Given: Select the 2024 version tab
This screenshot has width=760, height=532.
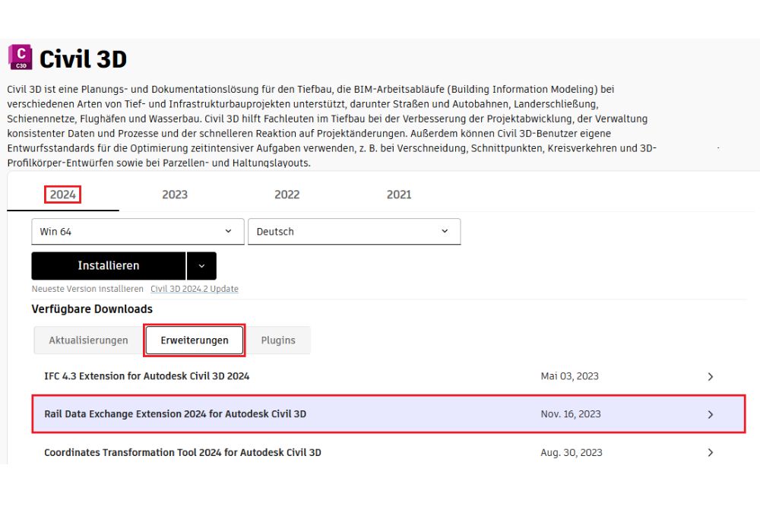Looking at the screenshot, I should click(62, 195).
